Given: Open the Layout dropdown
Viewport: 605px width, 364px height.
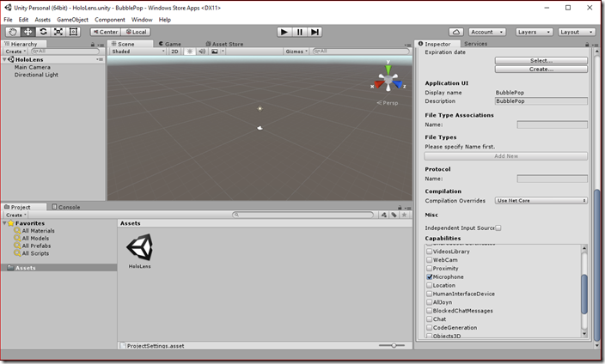Looking at the screenshot, I should coord(577,32).
